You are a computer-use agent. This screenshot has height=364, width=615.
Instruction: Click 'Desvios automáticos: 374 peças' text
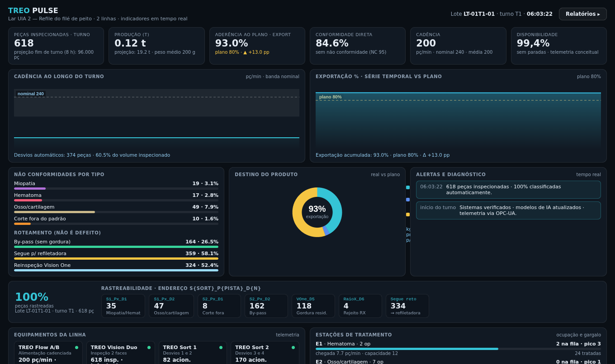[52, 155]
